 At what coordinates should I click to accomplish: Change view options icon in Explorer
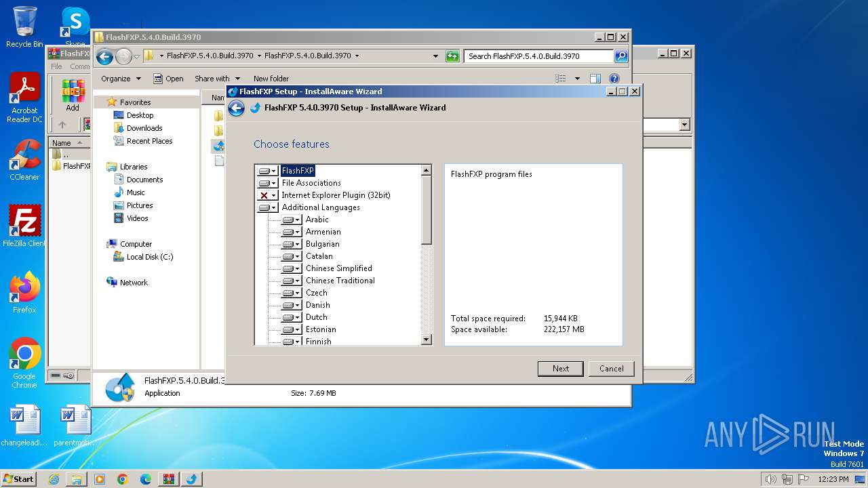point(561,79)
